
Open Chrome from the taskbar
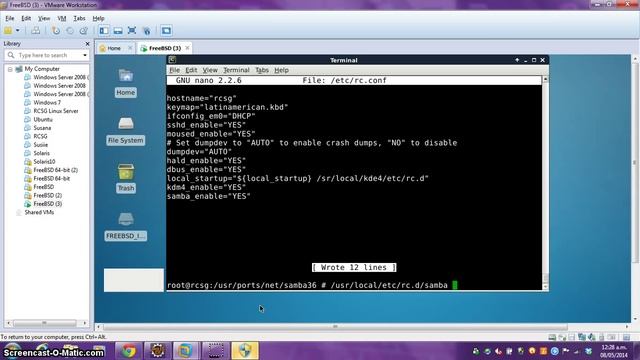coord(129,351)
